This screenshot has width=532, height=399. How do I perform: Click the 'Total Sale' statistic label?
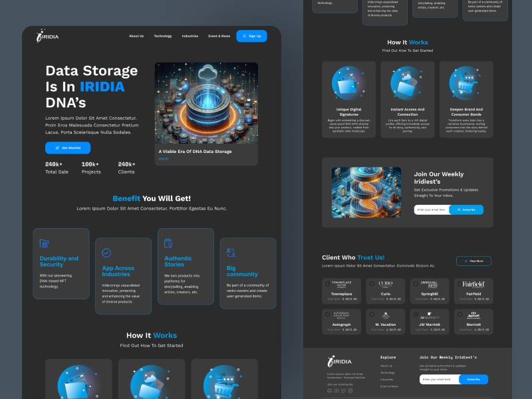click(57, 172)
